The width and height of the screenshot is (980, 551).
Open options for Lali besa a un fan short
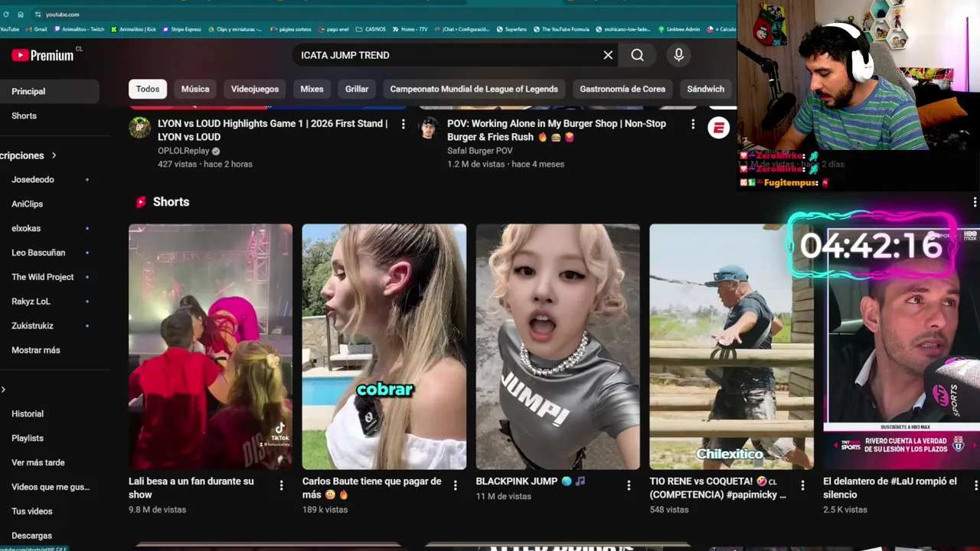pos(281,485)
